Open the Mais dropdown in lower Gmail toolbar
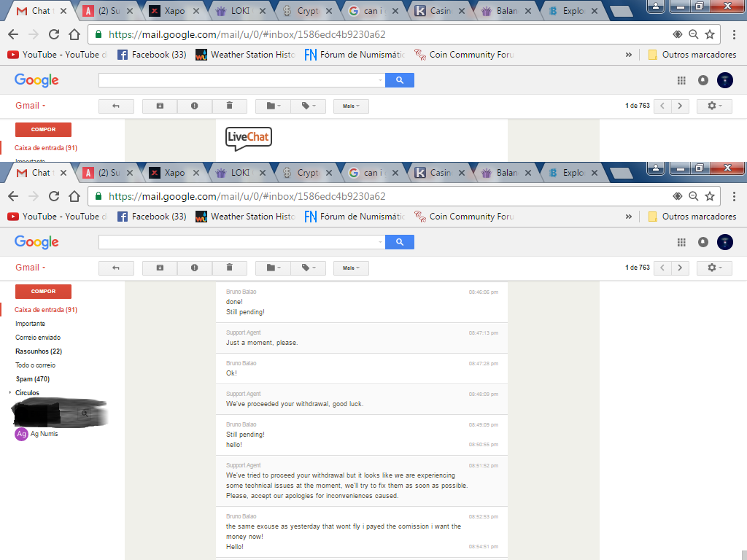 click(351, 268)
